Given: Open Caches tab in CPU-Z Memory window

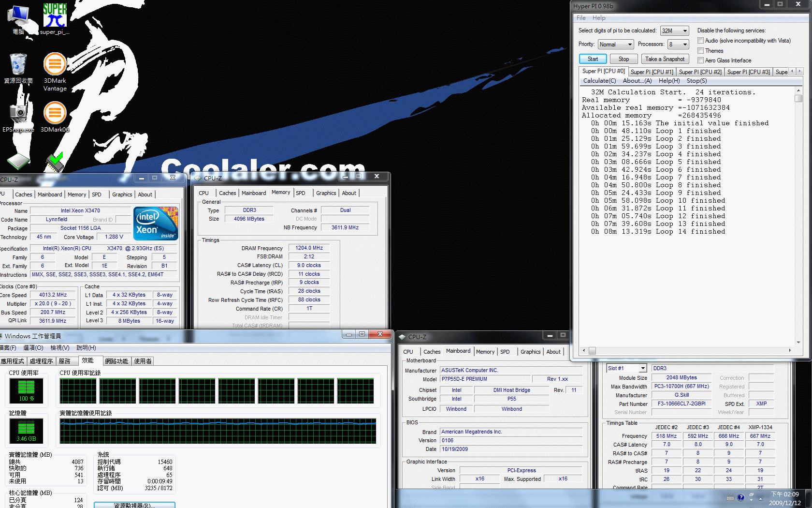Looking at the screenshot, I should point(227,193).
